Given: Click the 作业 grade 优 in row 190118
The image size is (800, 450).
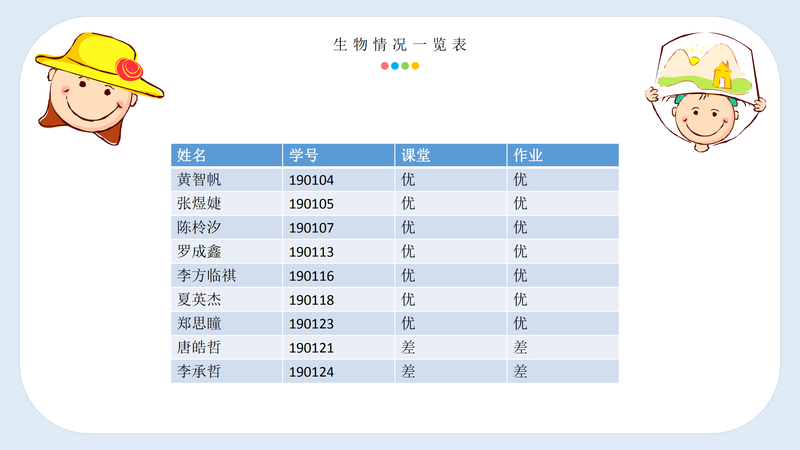Looking at the screenshot, I should coord(520,299).
